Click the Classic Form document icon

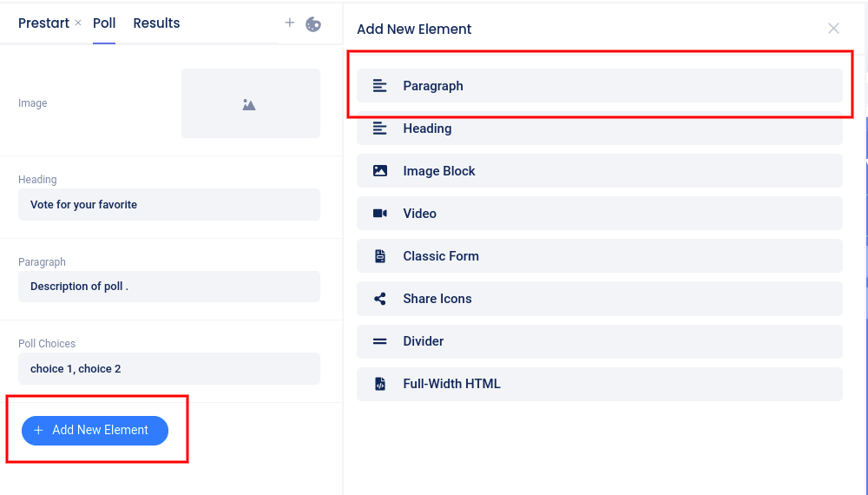point(379,256)
